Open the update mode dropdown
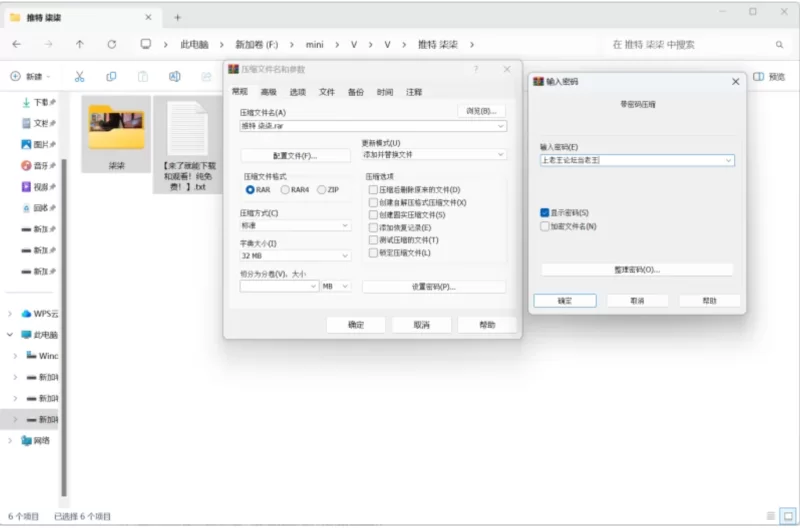800x529 pixels. pyautogui.click(x=501, y=155)
